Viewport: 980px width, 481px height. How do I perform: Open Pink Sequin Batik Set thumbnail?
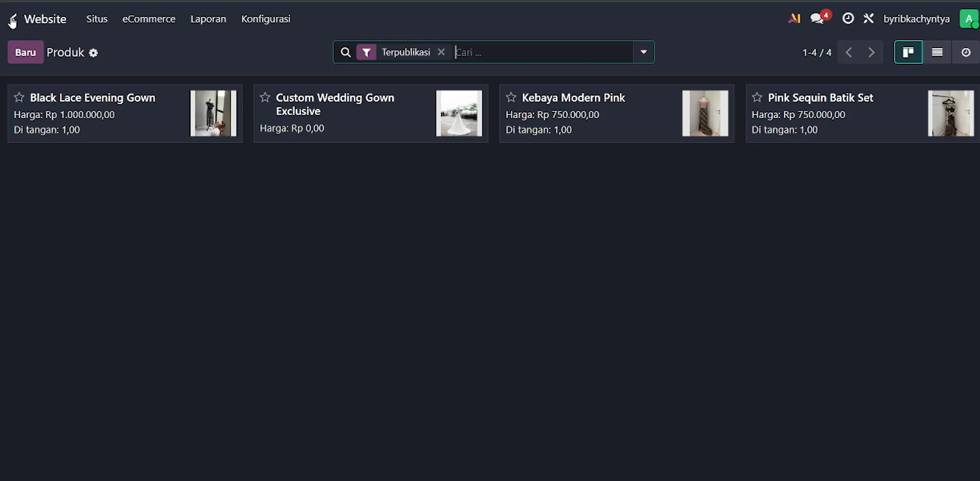click(951, 113)
